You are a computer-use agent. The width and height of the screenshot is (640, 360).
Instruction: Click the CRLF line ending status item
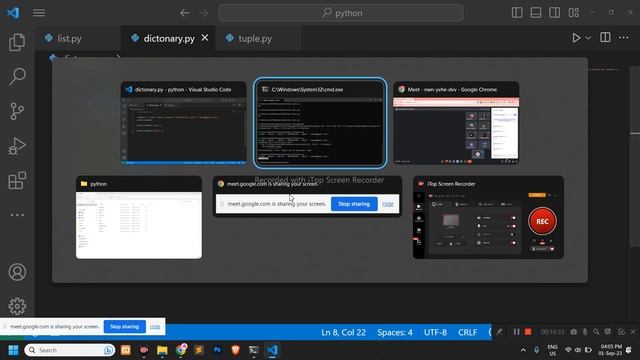click(467, 332)
